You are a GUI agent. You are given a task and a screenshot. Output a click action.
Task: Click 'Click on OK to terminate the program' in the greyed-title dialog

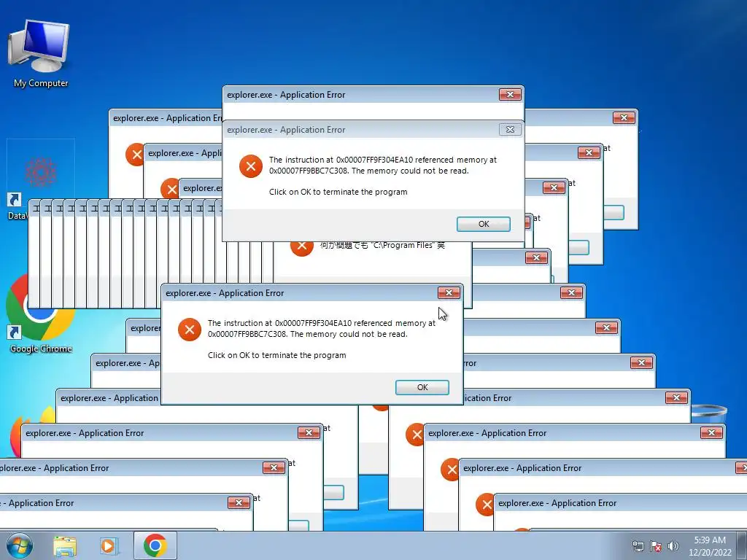338,192
